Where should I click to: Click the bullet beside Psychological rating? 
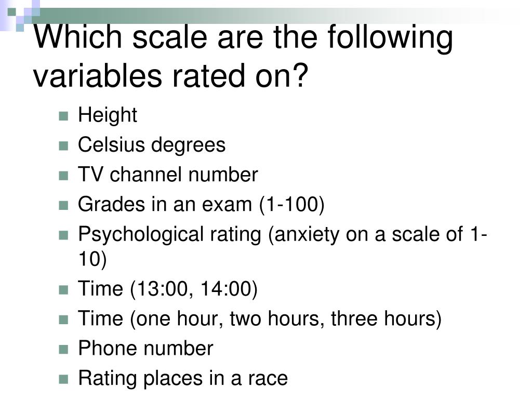click(63, 235)
